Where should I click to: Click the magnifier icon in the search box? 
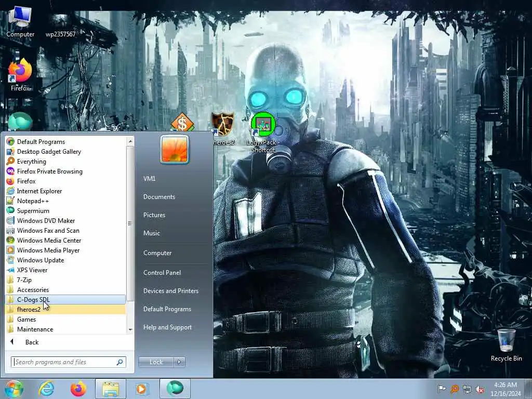(x=120, y=362)
